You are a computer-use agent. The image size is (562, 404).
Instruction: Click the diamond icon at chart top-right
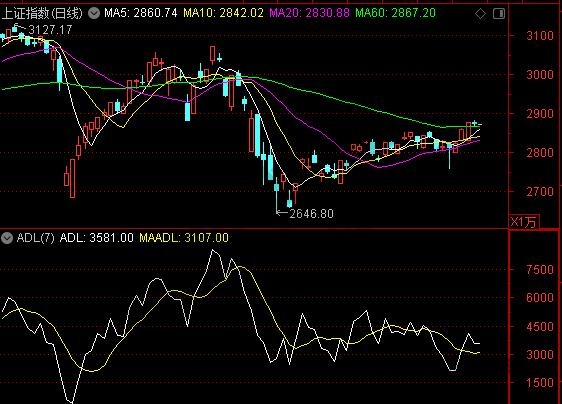click(480, 14)
